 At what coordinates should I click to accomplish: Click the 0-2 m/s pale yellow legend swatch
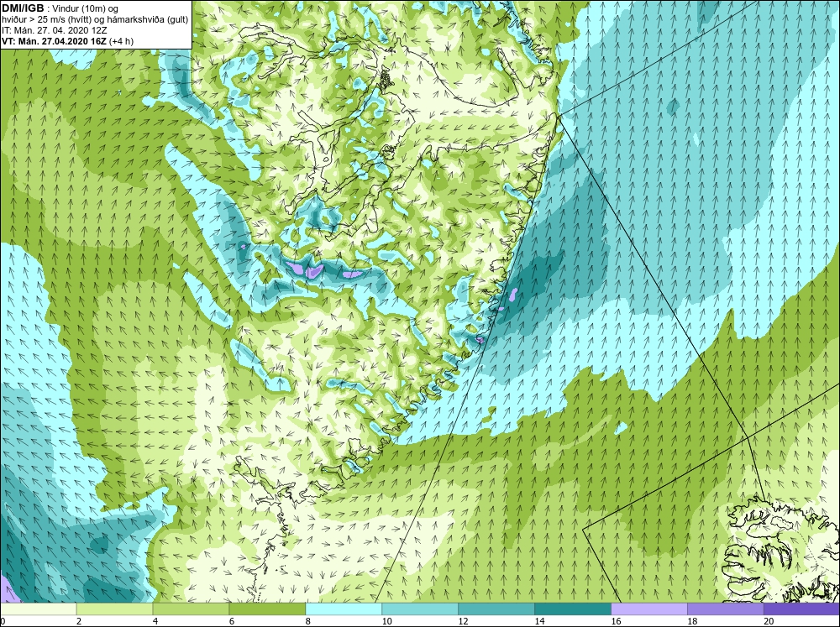pos(39,609)
